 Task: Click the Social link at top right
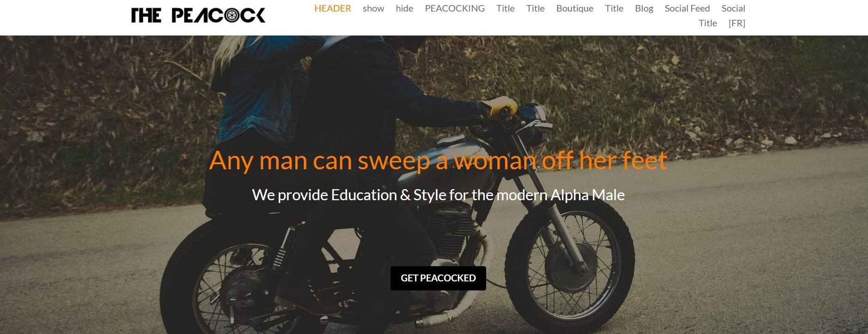733,8
